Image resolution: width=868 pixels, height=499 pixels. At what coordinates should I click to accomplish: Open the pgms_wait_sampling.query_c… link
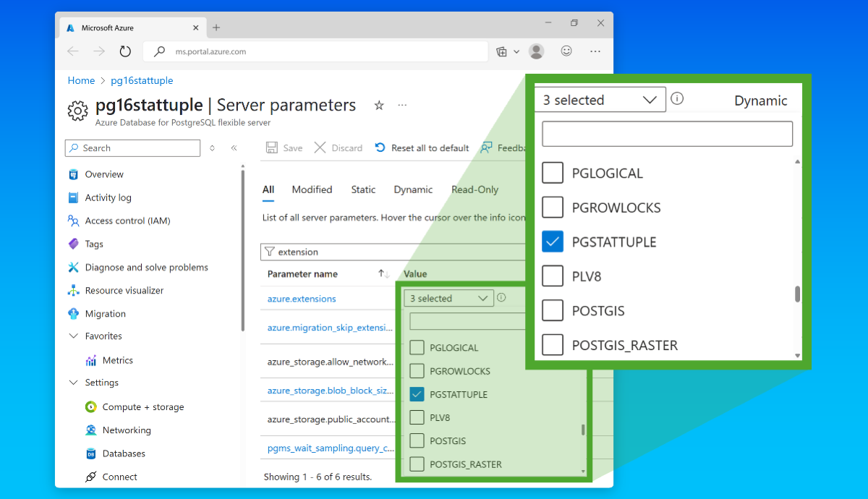point(331,448)
